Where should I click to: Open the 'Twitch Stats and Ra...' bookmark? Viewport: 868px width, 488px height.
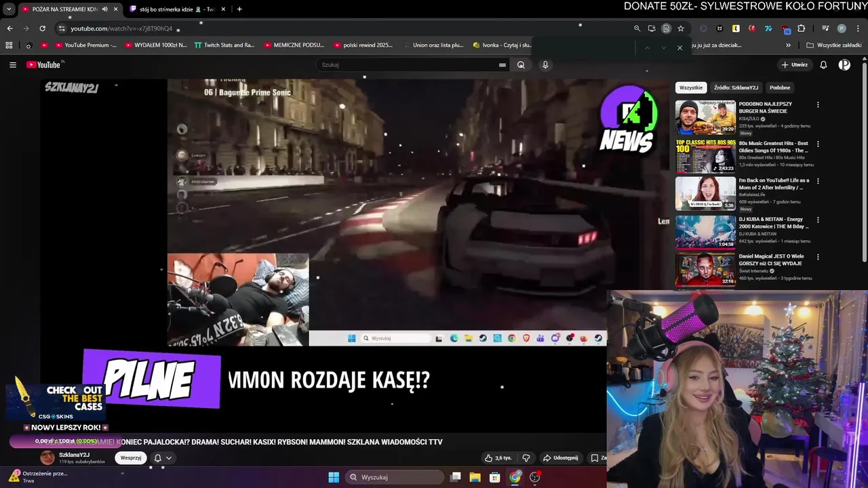pos(224,45)
